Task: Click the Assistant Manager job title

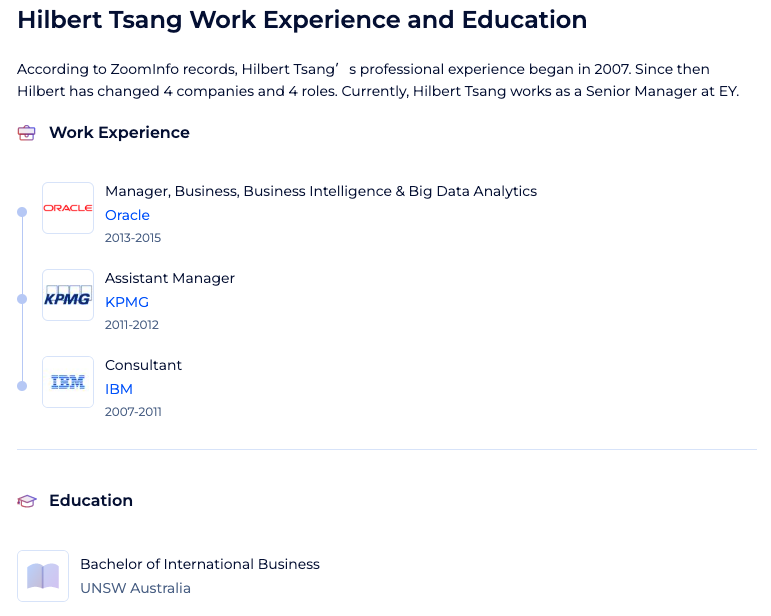Action: (x=170, y=278)
